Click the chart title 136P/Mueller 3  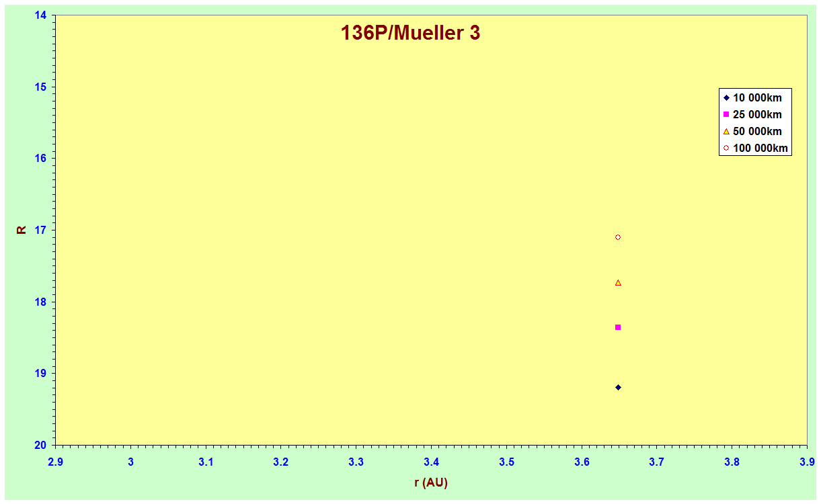click(410, 33)
